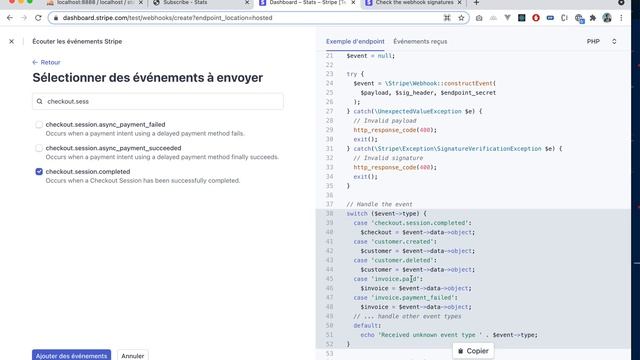The width and height of the screenshot is (640, 360).
Task: Click code line case 'invoice.payment_failed'
Action: point(406,298)
